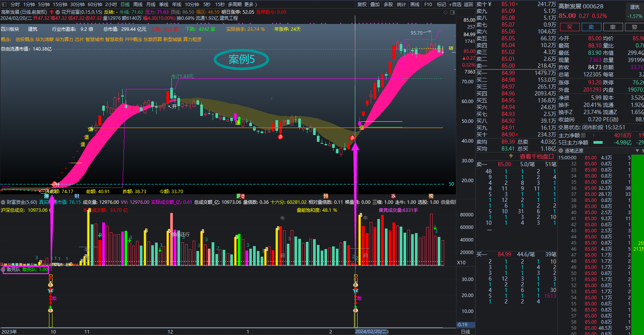Image resolution: width=644 pixels, height=335 pixels.
Task: Click the lightning icon by 查看千档盘口
Action: [x=511, y=157]
